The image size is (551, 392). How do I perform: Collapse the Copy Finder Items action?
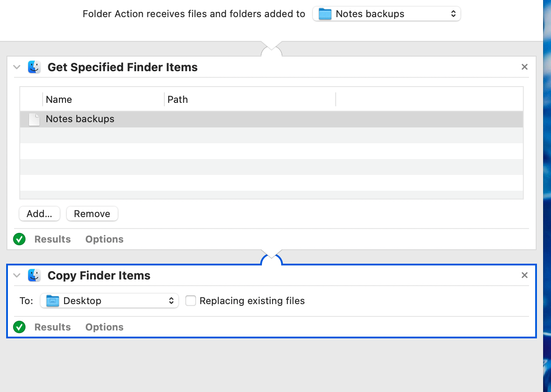(x=17, y=276)
